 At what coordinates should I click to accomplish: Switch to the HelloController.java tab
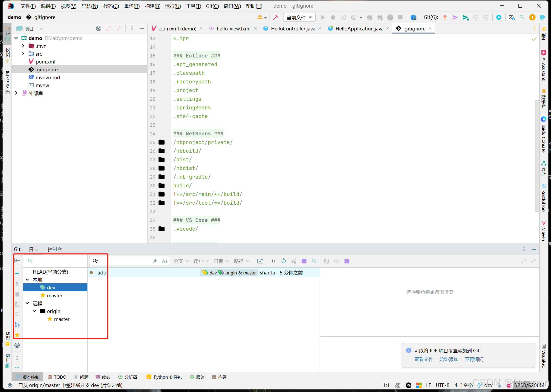[x=293, y=29]
